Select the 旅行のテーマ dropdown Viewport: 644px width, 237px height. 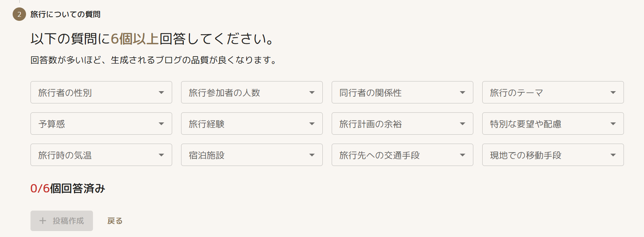(553, 92)
